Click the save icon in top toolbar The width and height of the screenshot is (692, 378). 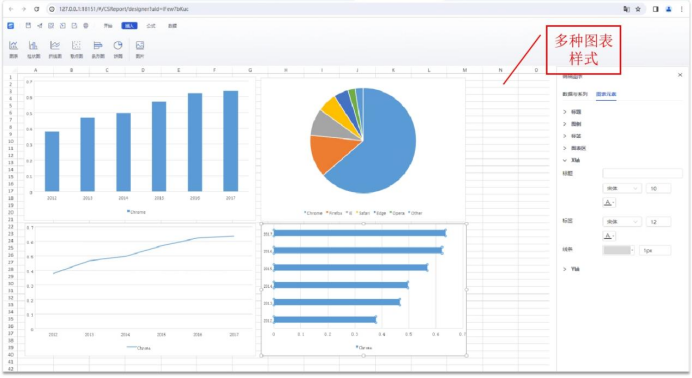[28, 26]
